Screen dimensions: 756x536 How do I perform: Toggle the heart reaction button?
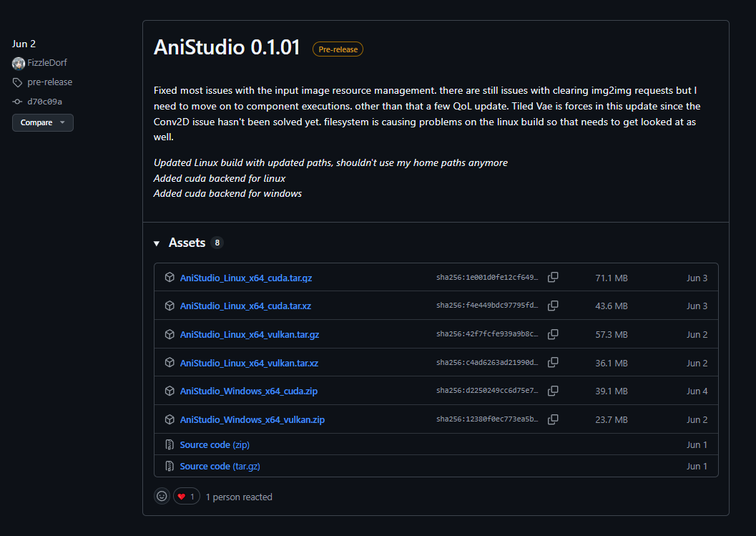tap(187, 497)
